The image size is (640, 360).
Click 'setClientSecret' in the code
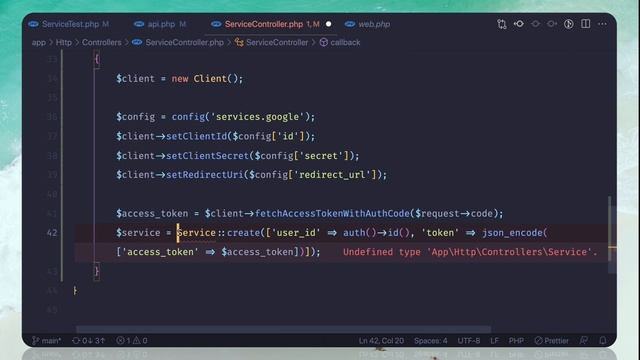[x=207, y=156]
